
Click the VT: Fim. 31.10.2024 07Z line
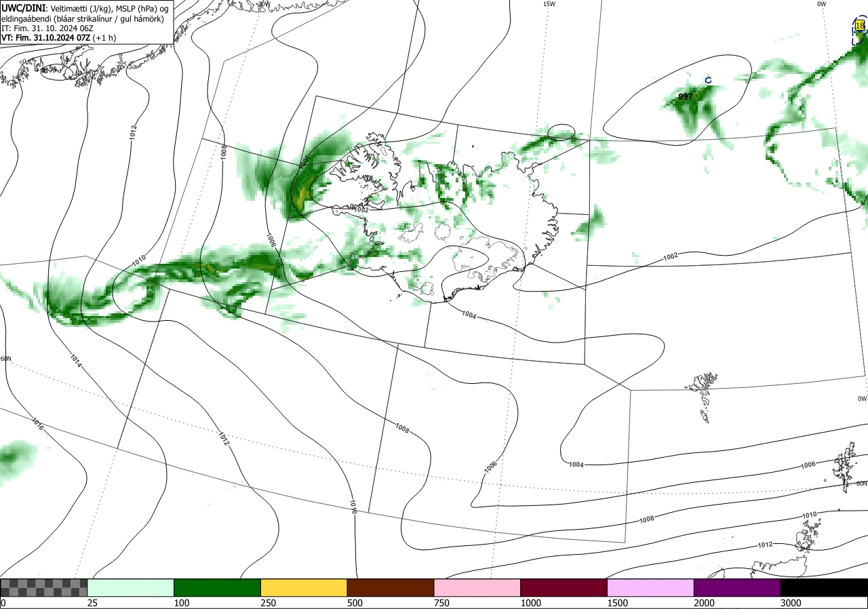pos(58,38)
